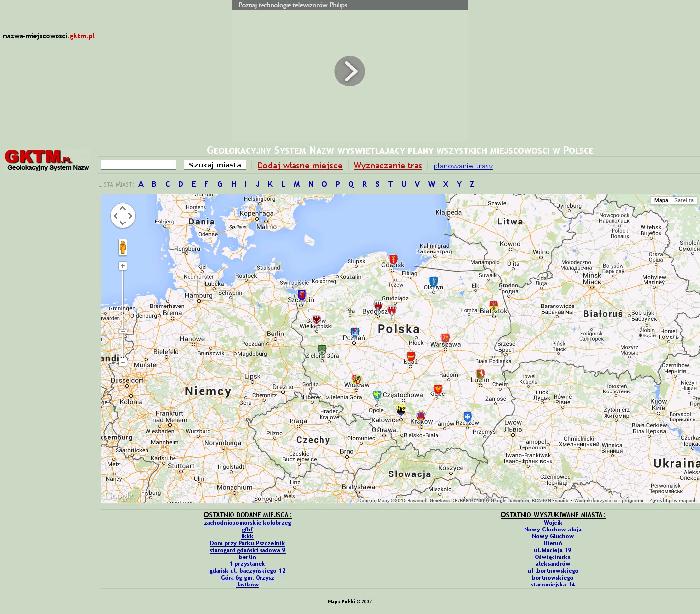Click the Szukaj miasta button
This screenshot has height=614, width=700.
coord(215,165)
